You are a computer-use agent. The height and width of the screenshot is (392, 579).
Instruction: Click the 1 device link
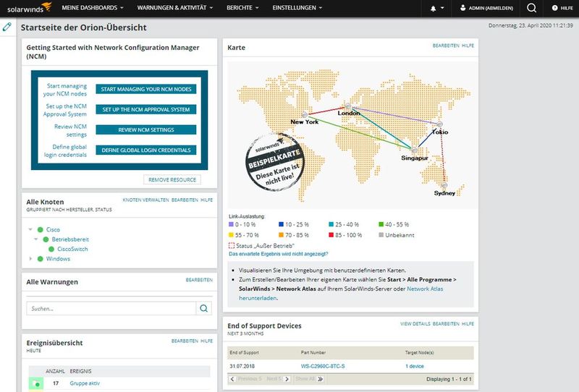(x=415, y=366)
